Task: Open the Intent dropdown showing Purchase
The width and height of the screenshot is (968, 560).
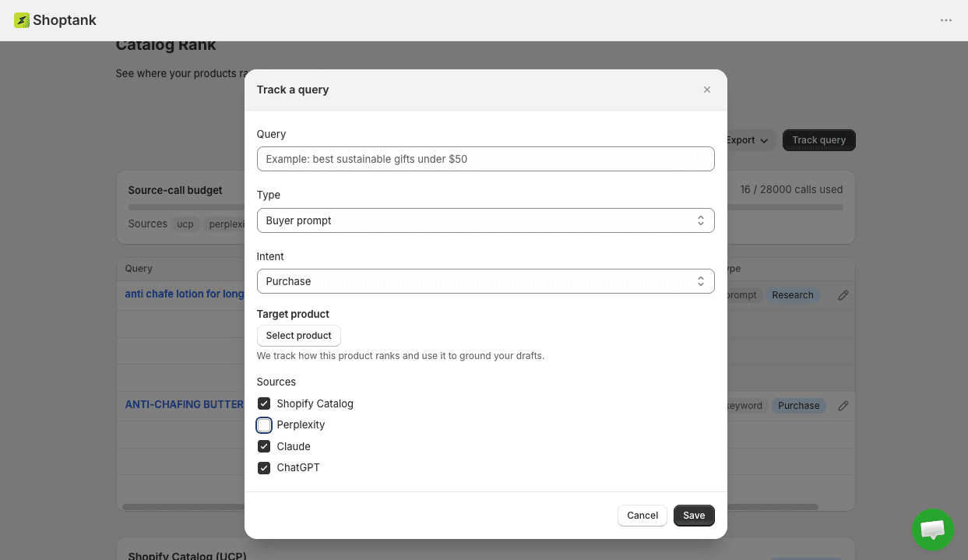Action: pyautogui.click(x=485, y=281)
